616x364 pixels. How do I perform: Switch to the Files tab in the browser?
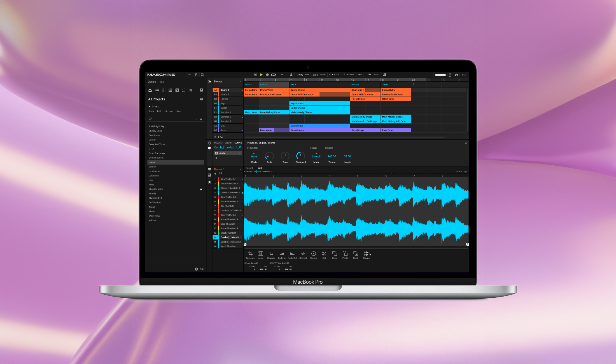161,82
